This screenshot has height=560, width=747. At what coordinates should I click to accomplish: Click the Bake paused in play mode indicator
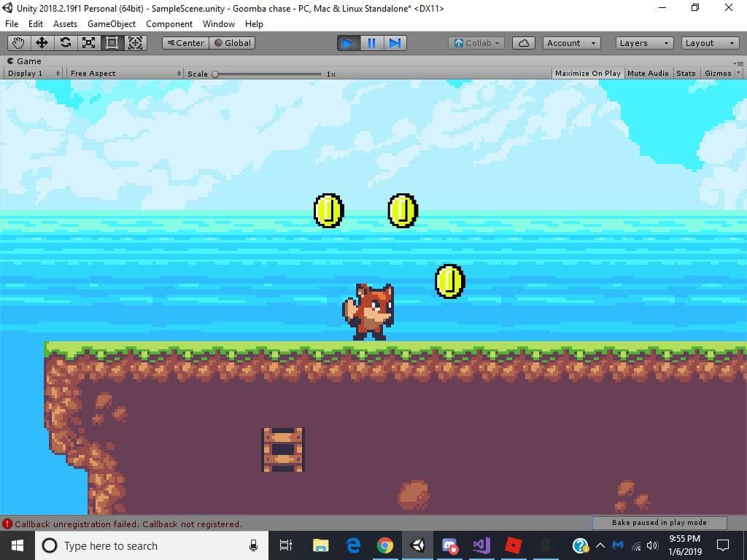tap(659, 522)
